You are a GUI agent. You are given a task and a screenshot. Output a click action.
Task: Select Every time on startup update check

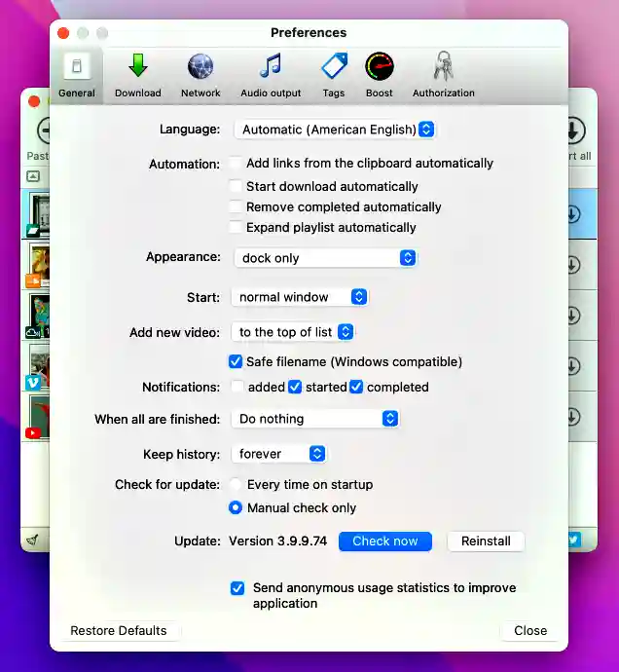[x=236, y=485]
